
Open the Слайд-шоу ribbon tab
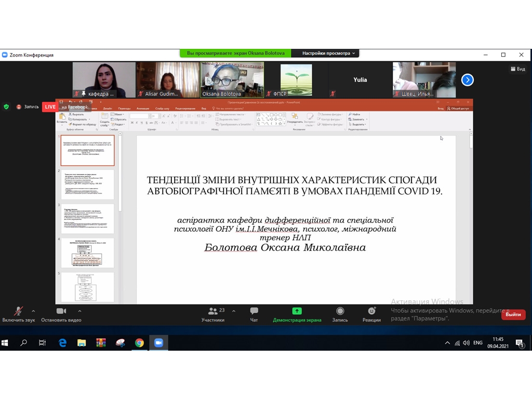(x=162, y=109)
